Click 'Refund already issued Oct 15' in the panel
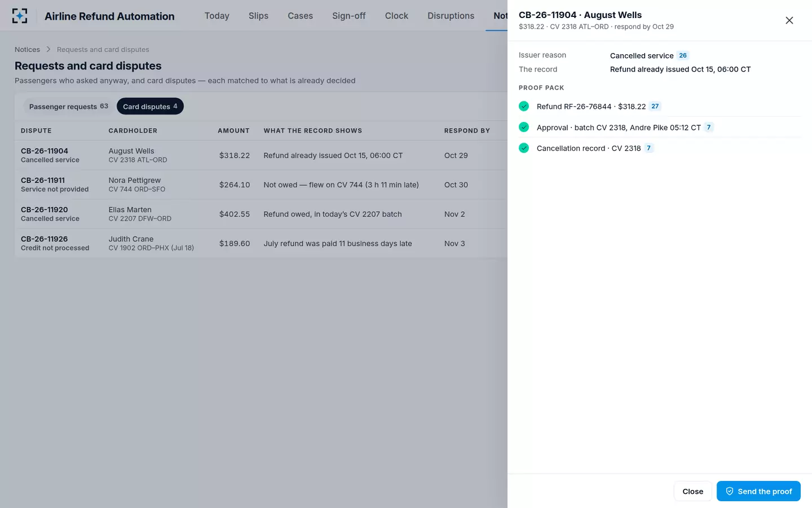This screenshot has height=508, width=812. point(680,69)
